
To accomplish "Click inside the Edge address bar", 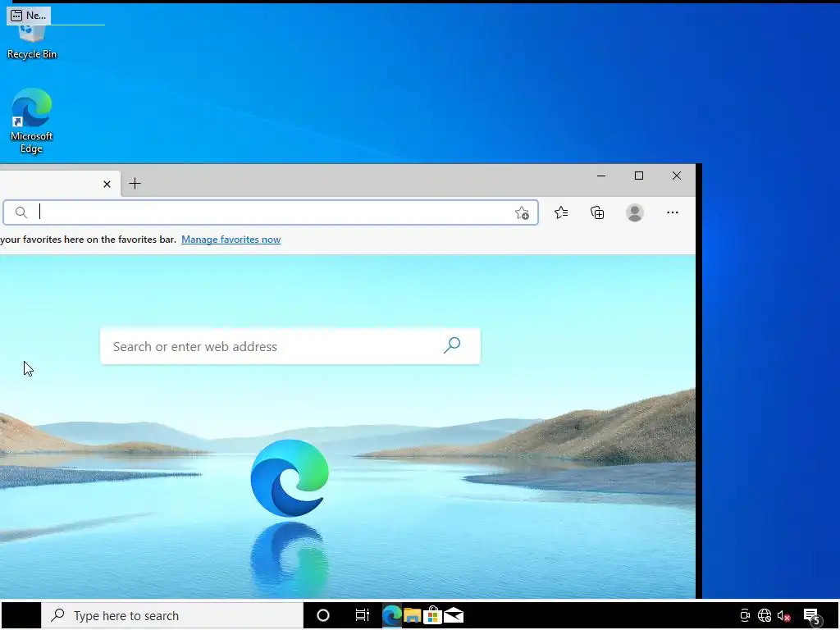I will pos(271,212).
